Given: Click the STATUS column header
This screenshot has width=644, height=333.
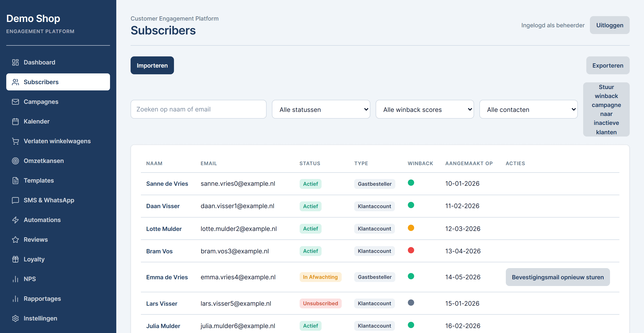Looking at the screenshot, I should pos(310,163).
